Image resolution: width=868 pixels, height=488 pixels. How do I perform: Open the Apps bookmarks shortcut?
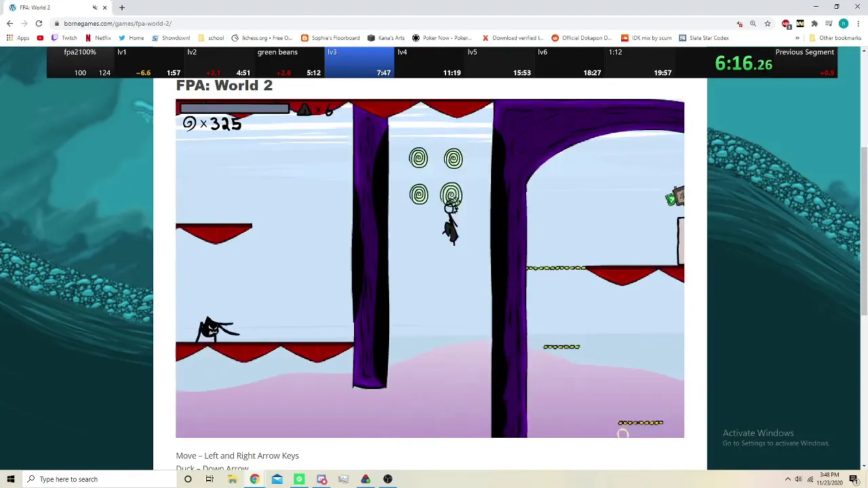click(18, 38)
